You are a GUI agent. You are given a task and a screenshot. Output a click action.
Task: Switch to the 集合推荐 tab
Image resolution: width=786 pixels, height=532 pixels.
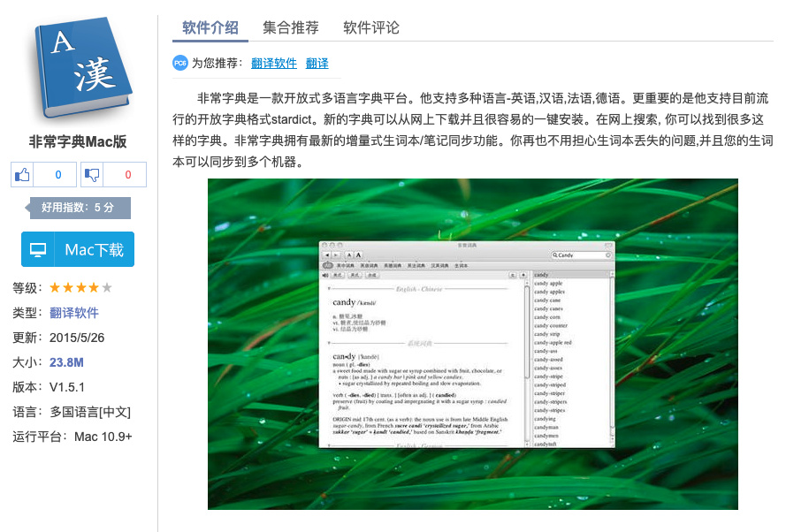point(291,27)
